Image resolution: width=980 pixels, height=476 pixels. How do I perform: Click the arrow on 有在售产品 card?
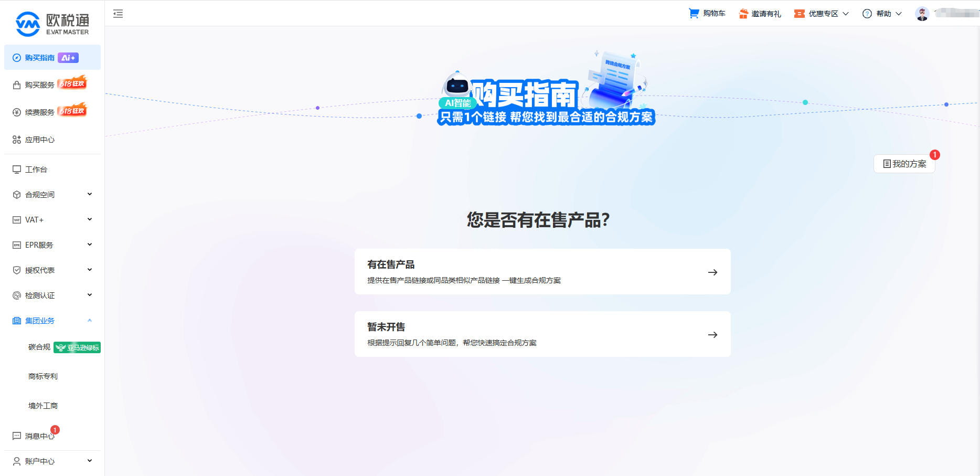(x=712, y=272)
